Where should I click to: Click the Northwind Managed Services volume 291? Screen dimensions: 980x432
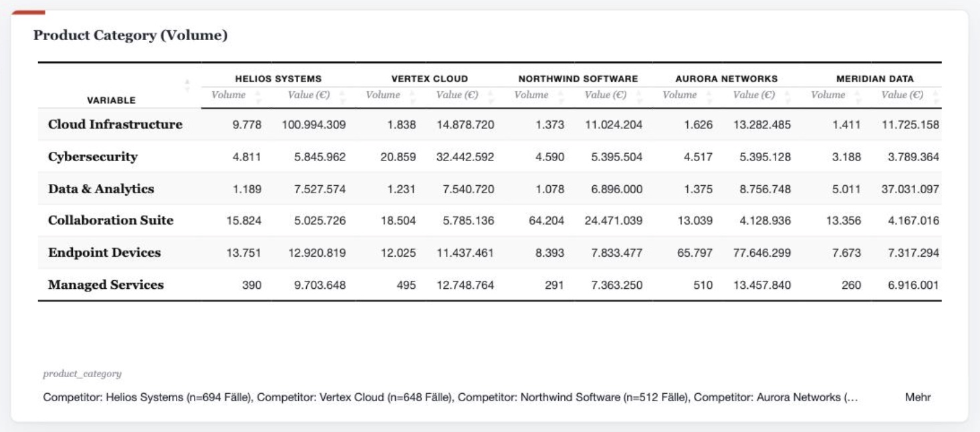555,285
